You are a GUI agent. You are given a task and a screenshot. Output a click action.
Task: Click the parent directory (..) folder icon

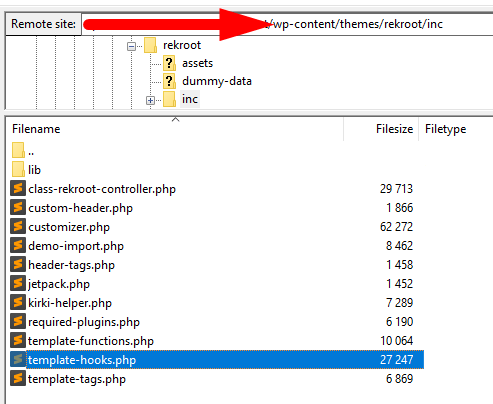click(x=18, y=150)
